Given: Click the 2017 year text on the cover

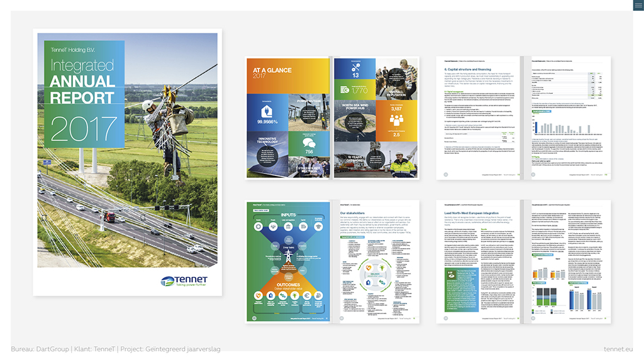Looking at the screenshot, I should coord(84,128).
